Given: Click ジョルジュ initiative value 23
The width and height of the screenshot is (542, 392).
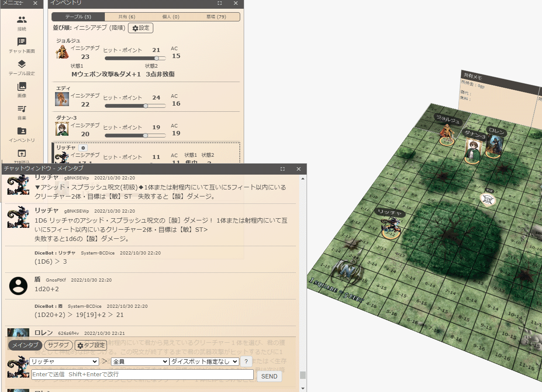Looking at the screenshot, I should click(x=85, y=57).
